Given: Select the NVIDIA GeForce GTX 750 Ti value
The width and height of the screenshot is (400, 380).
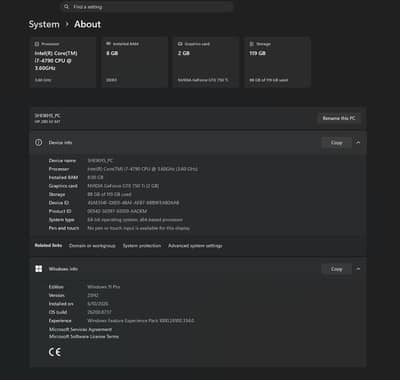Looking at the screenshot, I should 123,186.
